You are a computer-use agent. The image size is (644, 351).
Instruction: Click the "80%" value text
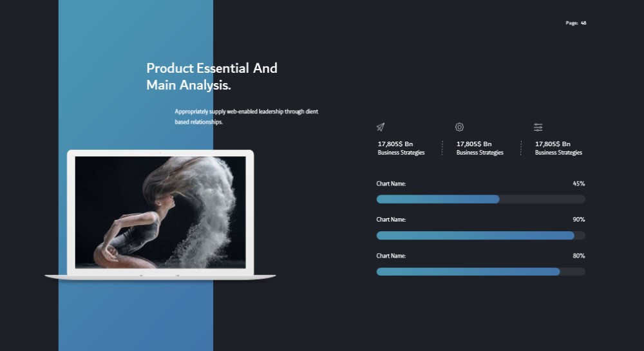pos(579,256)
